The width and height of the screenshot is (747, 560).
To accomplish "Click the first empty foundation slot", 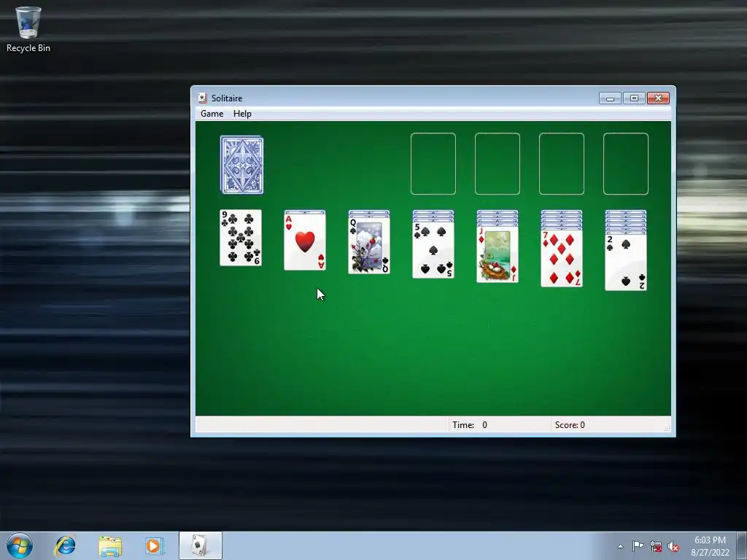I will 433,164.
